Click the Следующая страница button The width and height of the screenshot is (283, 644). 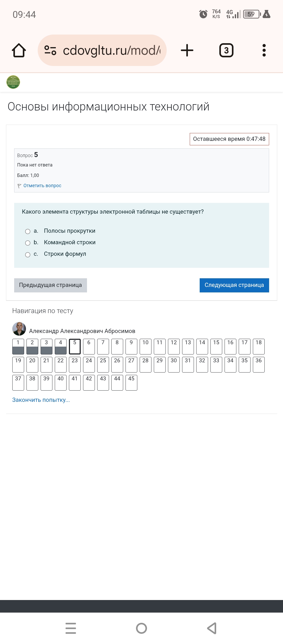coord(234,285)
